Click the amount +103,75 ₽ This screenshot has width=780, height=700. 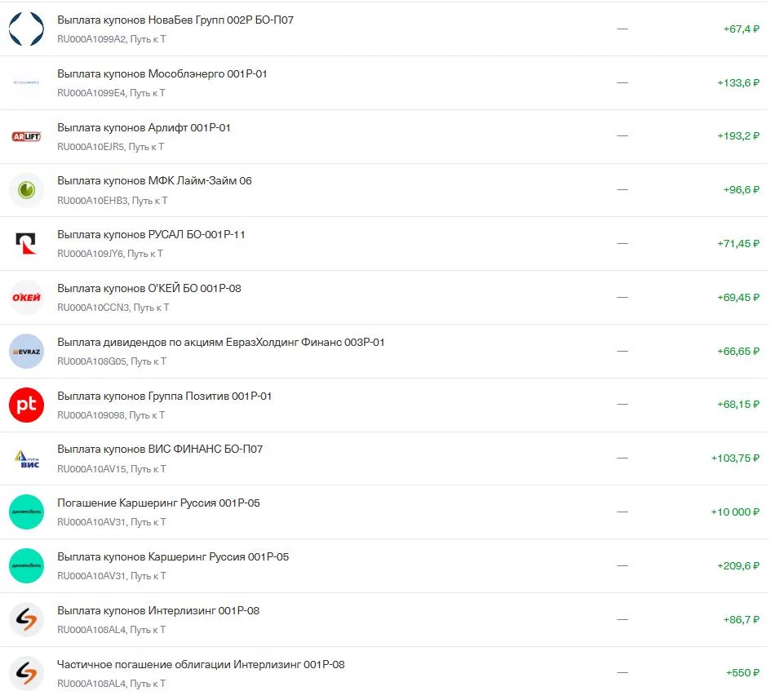coord(735,459)
